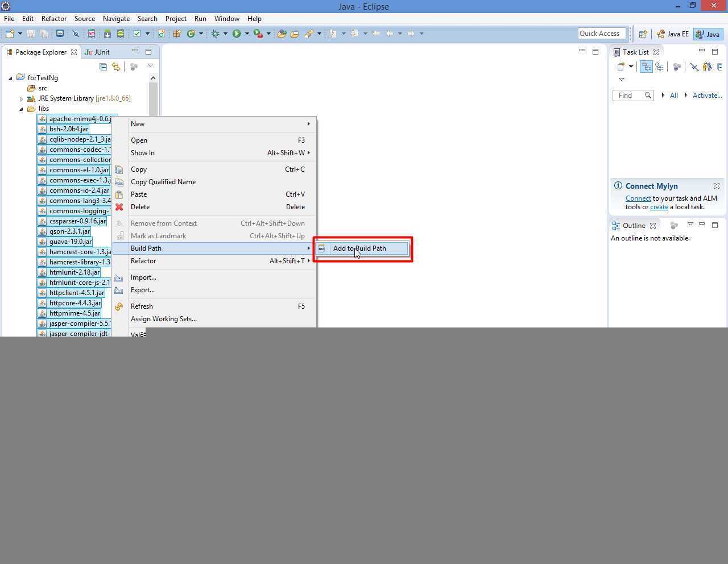Click the All filter link in Task List
728x564 pixels.
(673, 96)
